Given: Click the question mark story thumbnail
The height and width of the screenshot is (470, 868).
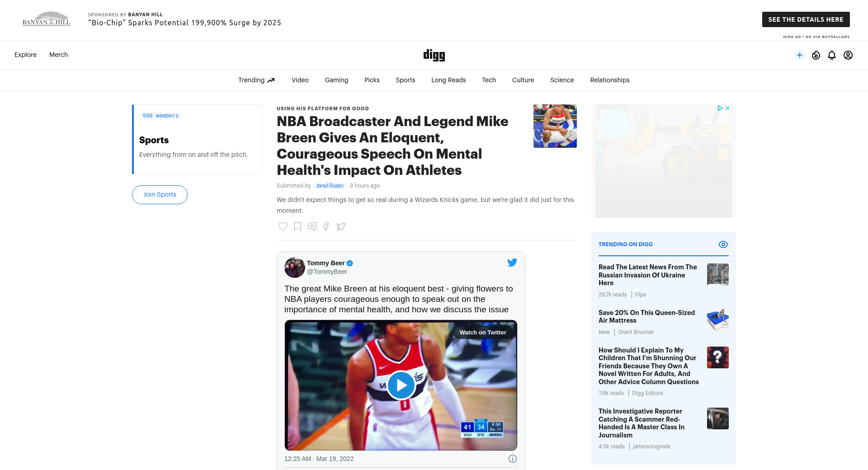Looking at the screenshot, I should pyautogui.click(x=718, y=357).
